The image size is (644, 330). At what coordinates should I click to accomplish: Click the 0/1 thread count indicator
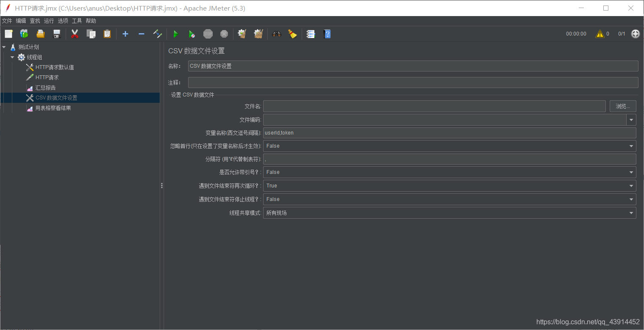(622, 34)
